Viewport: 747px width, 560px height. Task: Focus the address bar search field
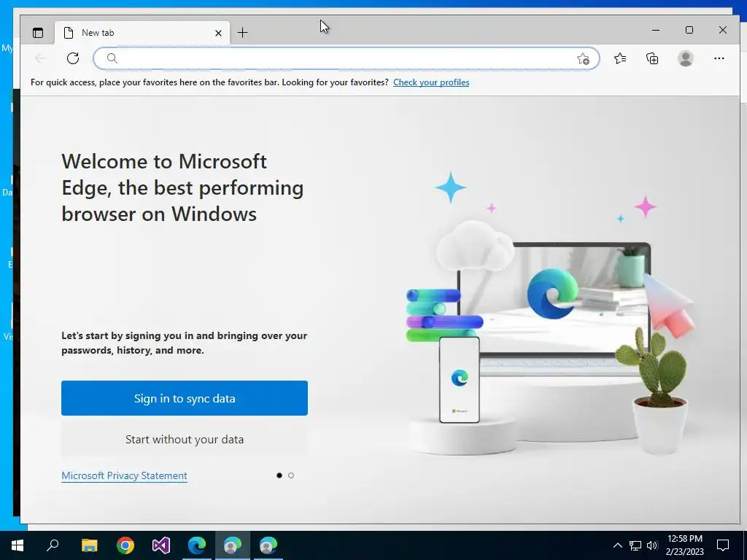point(347,58)
